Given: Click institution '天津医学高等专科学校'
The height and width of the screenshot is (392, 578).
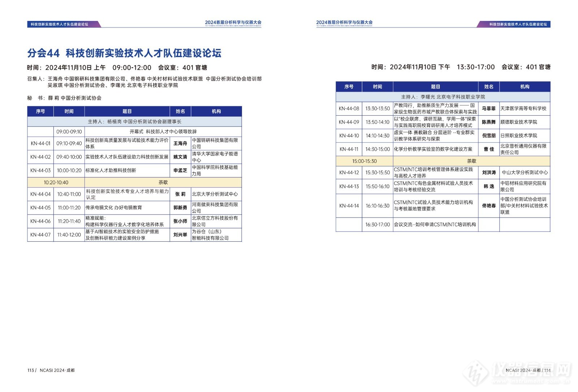Looking at the screenshot, I should tap(523, 108).
